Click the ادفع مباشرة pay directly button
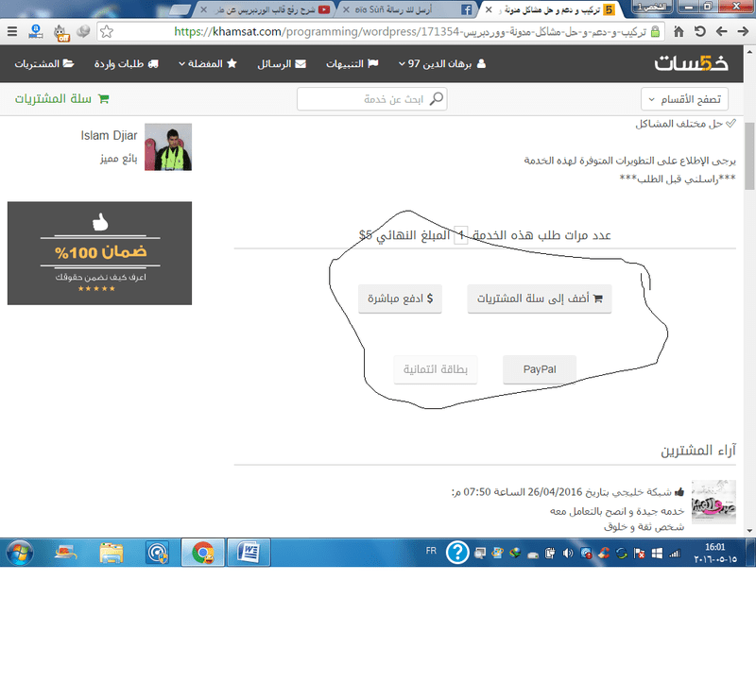Screen dimensions: 756x700 point(400,299)
